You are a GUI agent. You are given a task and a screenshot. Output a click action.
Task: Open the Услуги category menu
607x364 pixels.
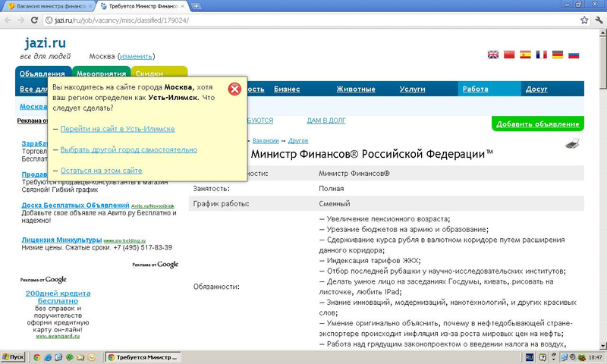[412, 89]
